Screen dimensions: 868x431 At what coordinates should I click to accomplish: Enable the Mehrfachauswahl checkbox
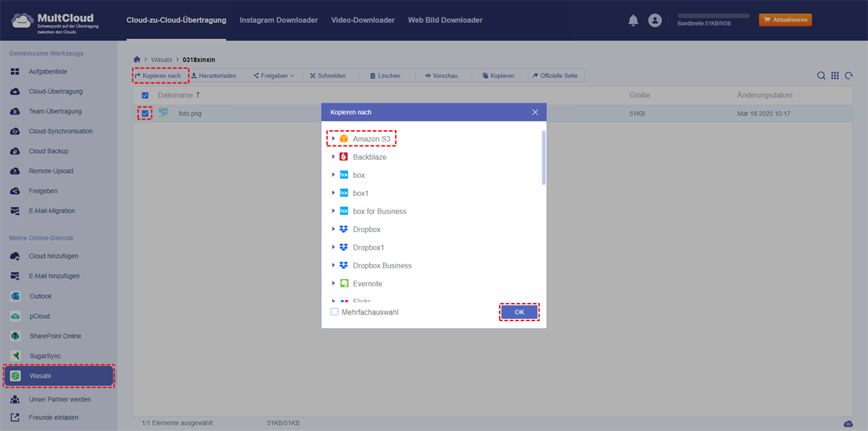point(334,312)
